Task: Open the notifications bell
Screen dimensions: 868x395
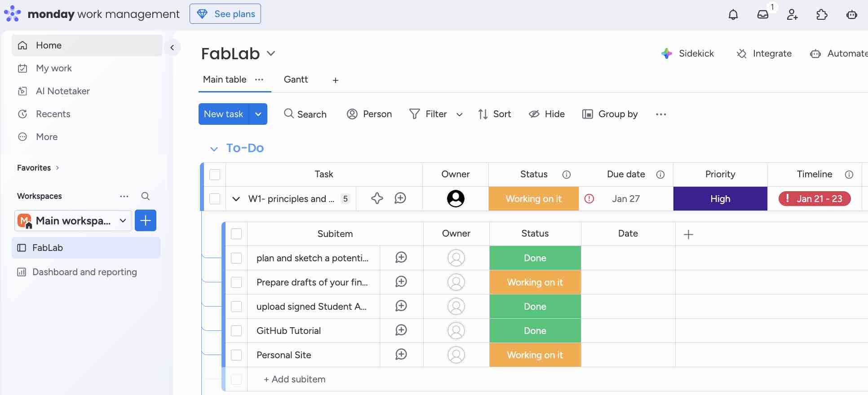Action: pyautogui.click(x=733, y=15)
